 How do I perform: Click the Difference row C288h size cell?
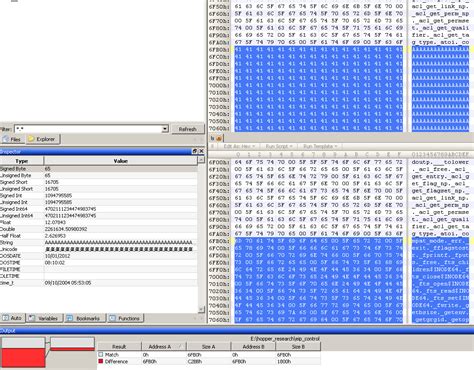point(194,361)
